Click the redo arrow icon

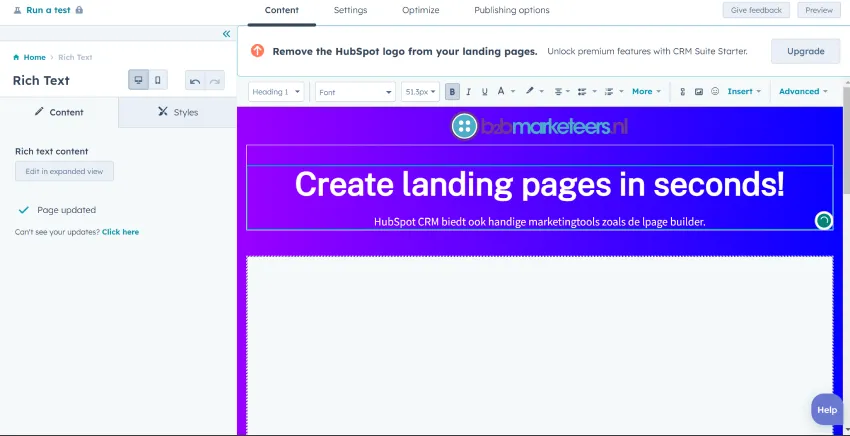coord(215,81)
